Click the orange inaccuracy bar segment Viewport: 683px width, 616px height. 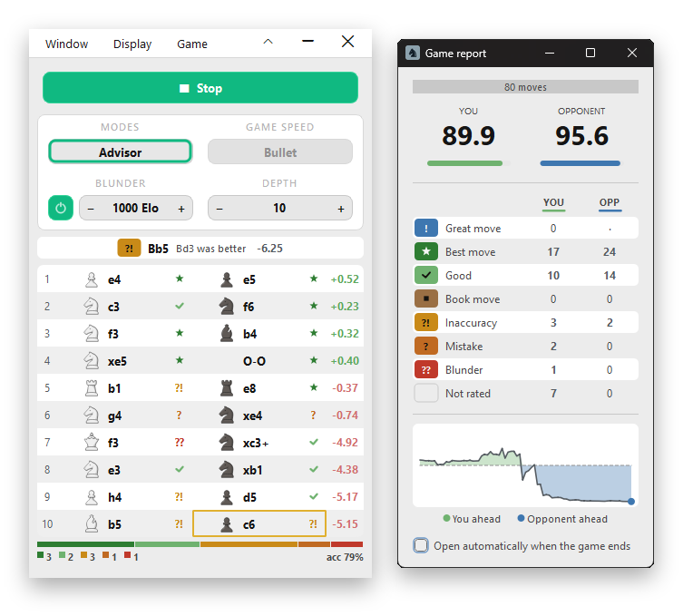coord(249,544)
